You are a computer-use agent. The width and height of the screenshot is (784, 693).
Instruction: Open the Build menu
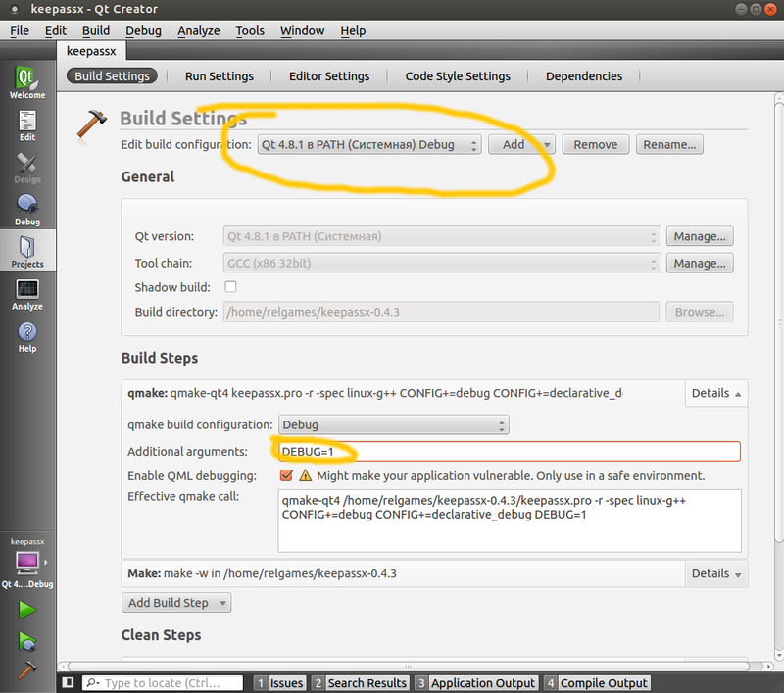95,30
